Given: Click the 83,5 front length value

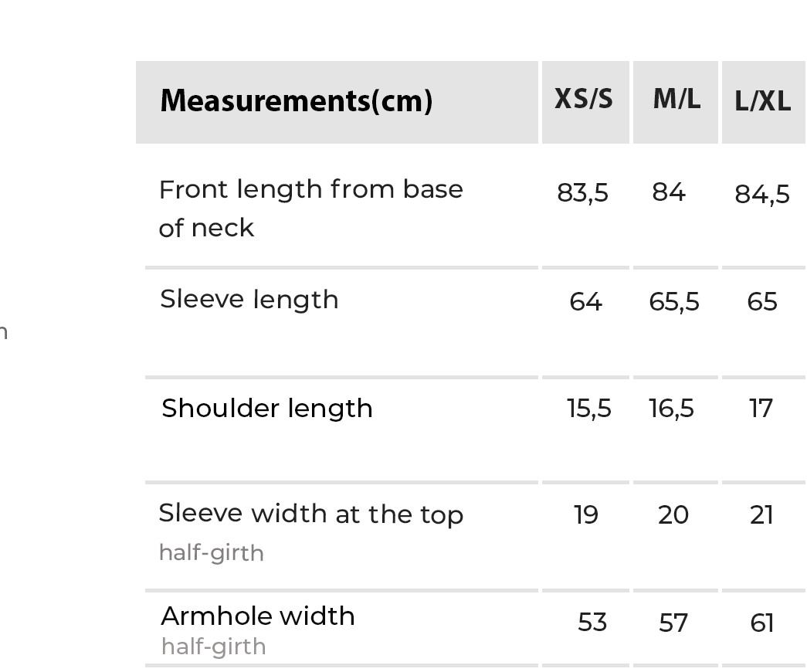Looking at the screenshot, I should [x=583, y=193].
